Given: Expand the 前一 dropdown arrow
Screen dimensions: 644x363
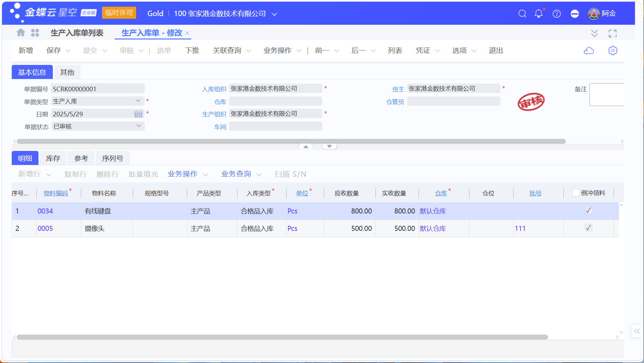Looking at the screenshot, I should [337, 51].
